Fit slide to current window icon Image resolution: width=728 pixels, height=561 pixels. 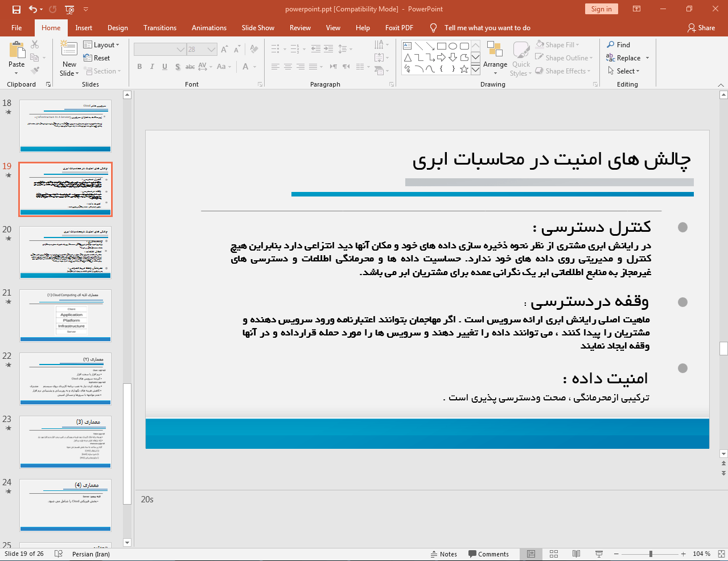(721, 554)
